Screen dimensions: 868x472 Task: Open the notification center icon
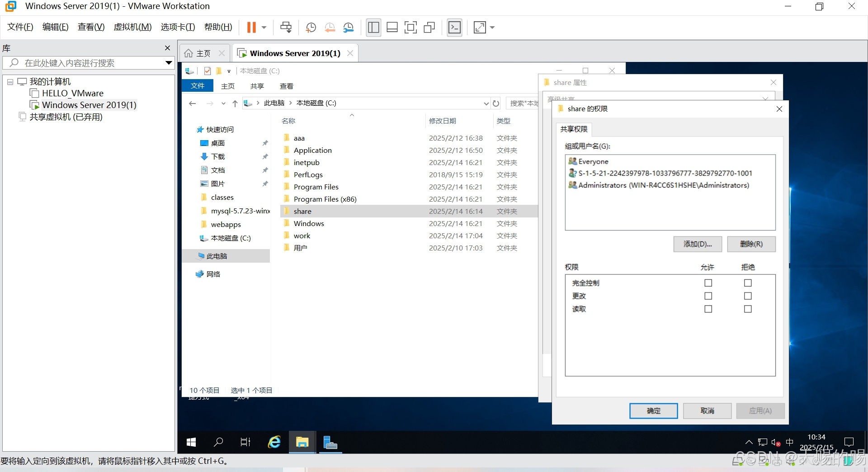pos(849,442)
